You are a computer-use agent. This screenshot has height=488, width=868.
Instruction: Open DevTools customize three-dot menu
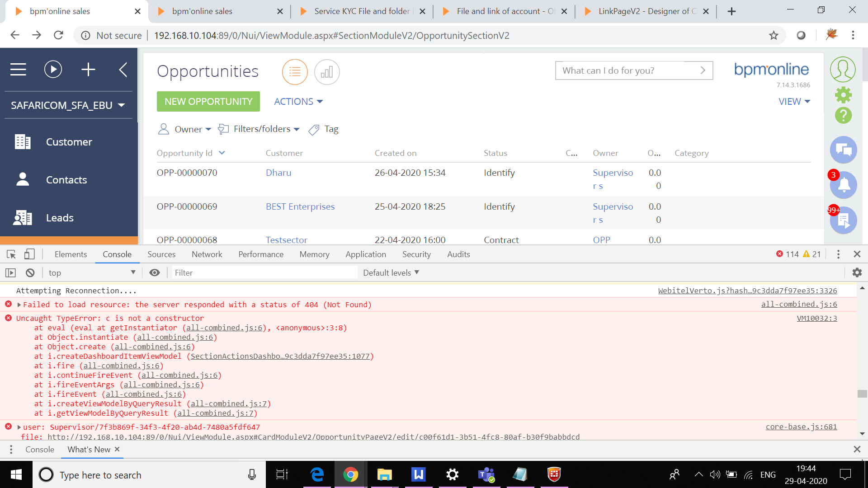[x=838, y=254]
